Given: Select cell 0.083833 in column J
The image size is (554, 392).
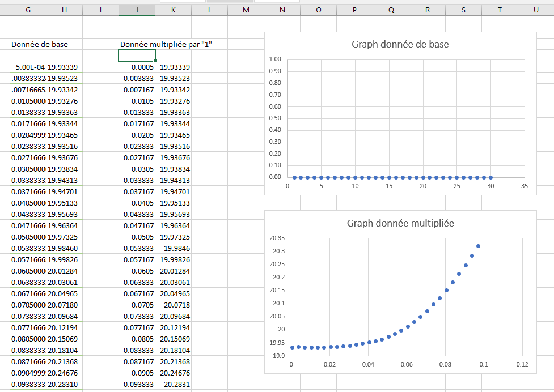Looking at the screenshot, I should (137, 351).
